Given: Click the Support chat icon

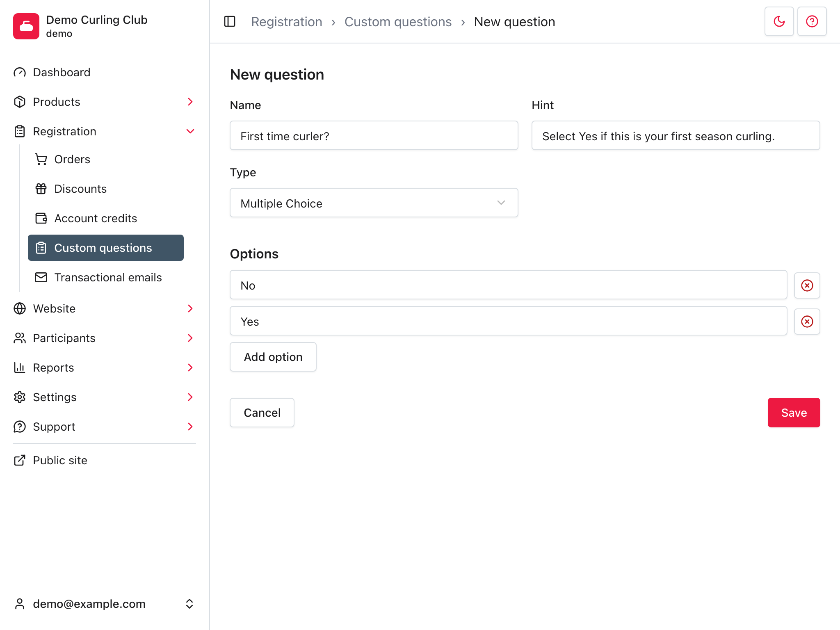Looking at the screenshot, I should pos(20,427).
